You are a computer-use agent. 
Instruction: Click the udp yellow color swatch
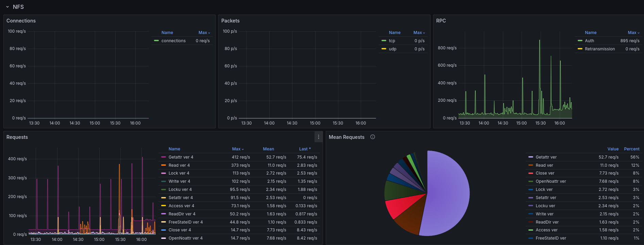384,49
